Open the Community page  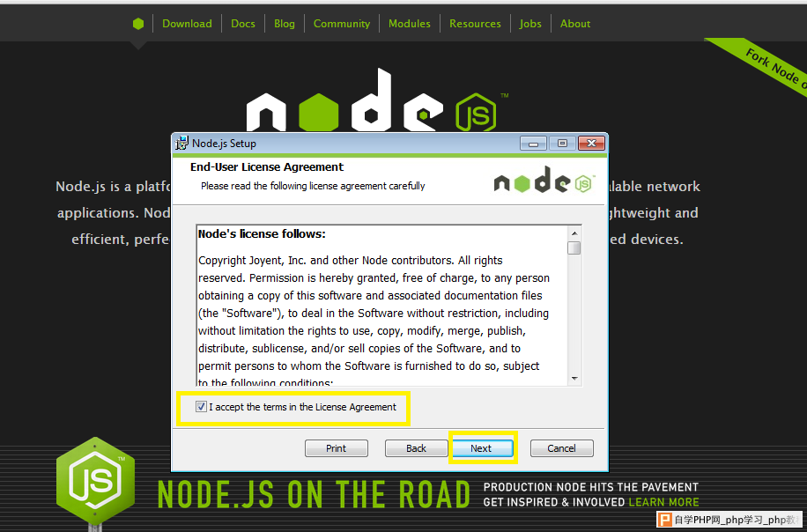tap(342, 24)
